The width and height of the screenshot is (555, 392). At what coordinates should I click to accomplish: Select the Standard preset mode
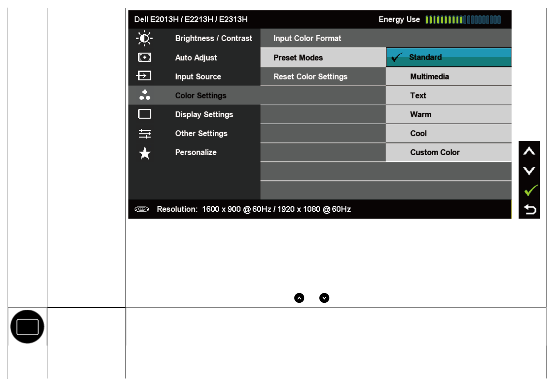point(449,57)
